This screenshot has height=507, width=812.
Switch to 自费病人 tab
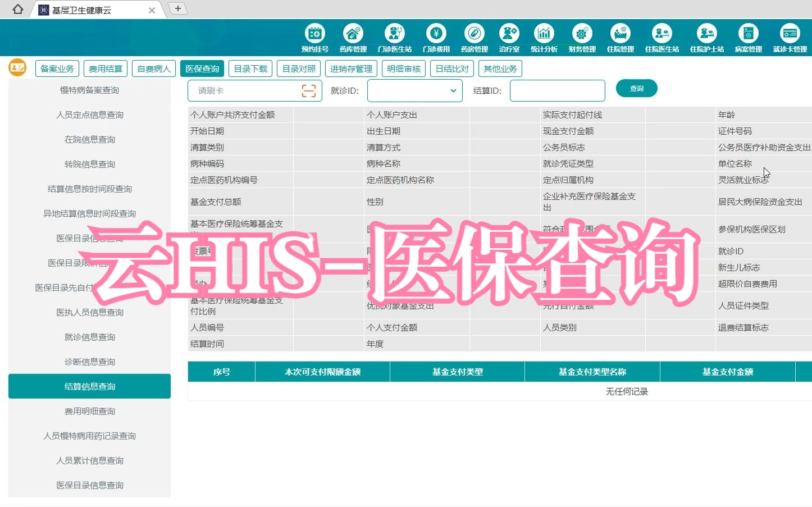click(x=154, y=68)
